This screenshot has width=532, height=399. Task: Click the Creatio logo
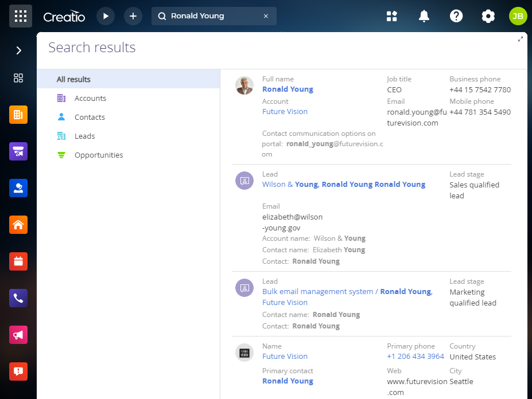64,16
